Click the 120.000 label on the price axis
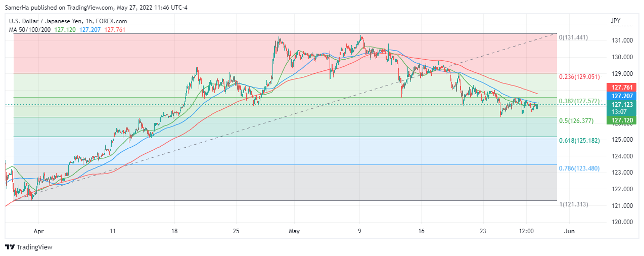644x256 pixels. click(x=621, y=222)
